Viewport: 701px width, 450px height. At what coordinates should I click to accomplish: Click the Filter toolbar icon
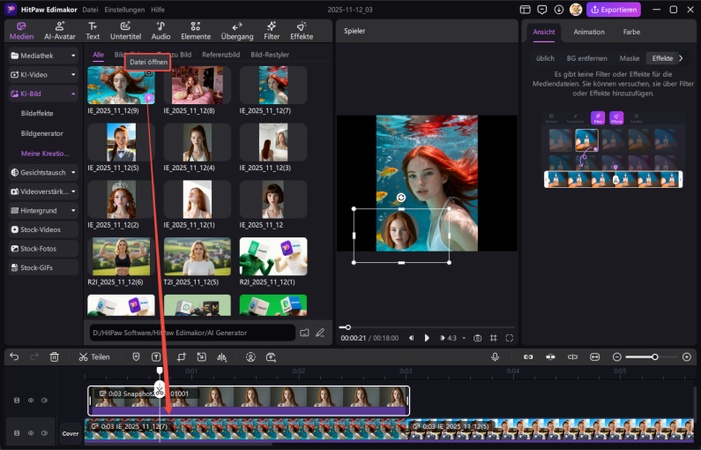(x=271, y=29)
